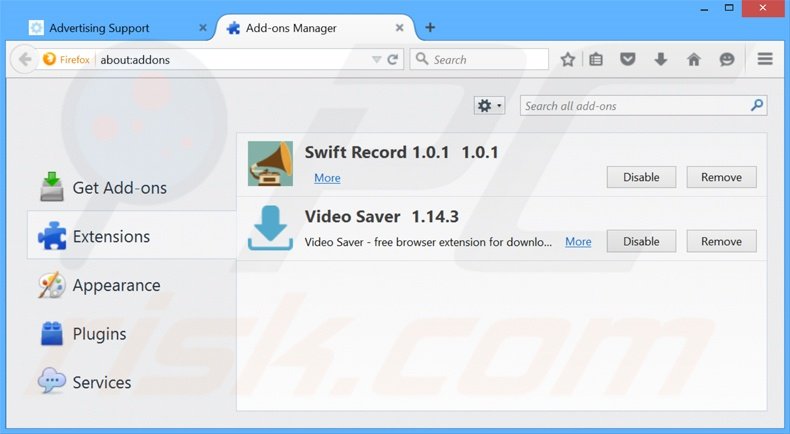This screenshot has width=790, height=434.
Task: Click the Firefox identity icon in address bar
Action: 49,59
